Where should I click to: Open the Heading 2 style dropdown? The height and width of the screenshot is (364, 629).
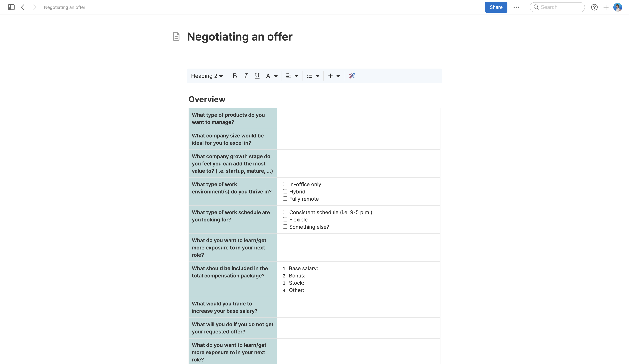[x=207, y=76]
